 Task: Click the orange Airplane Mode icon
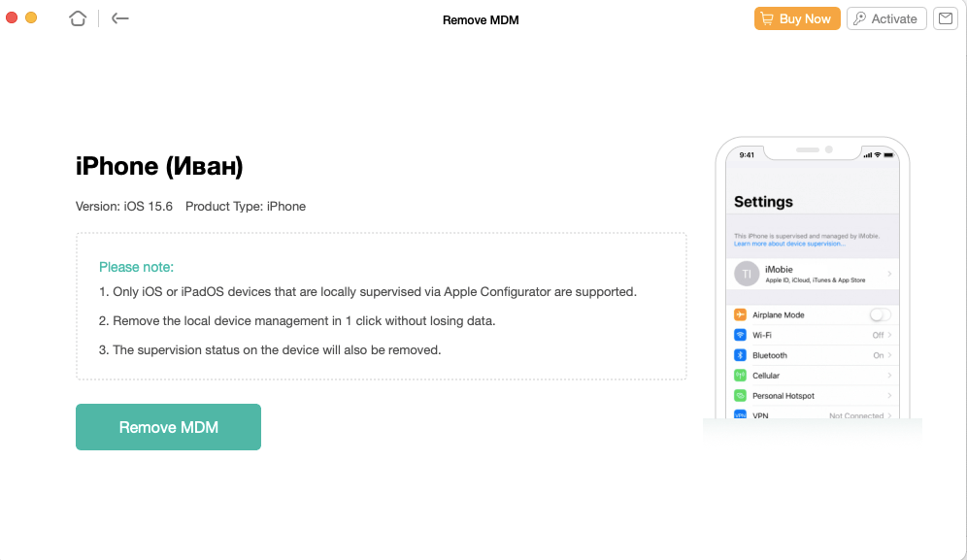click(x=740, y=315)
